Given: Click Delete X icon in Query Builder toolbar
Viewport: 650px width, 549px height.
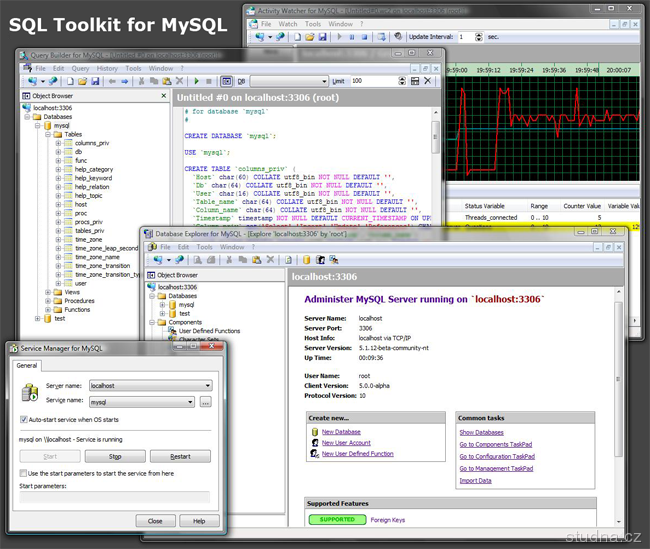Looking at the screenshot, I should pos(179,81).
